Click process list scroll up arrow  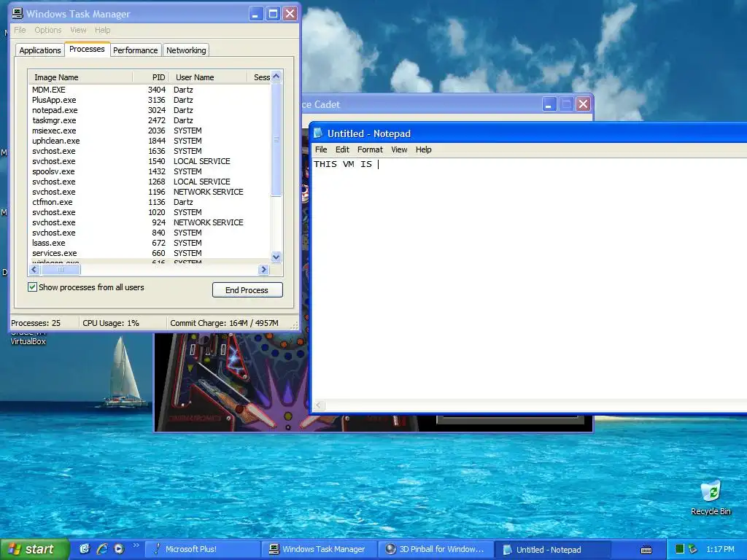coord(276,77)
